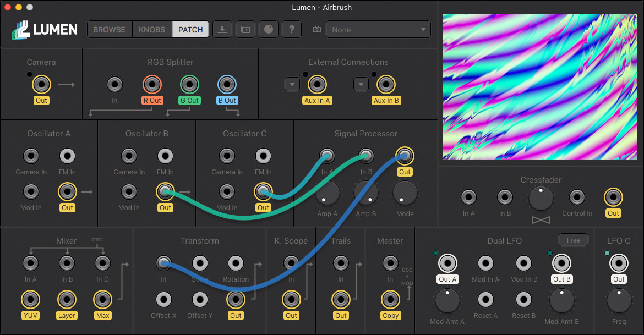This screenshot has height=335, width=644.
Task: Open help with the question mark icon
Action: coord(292,29)
